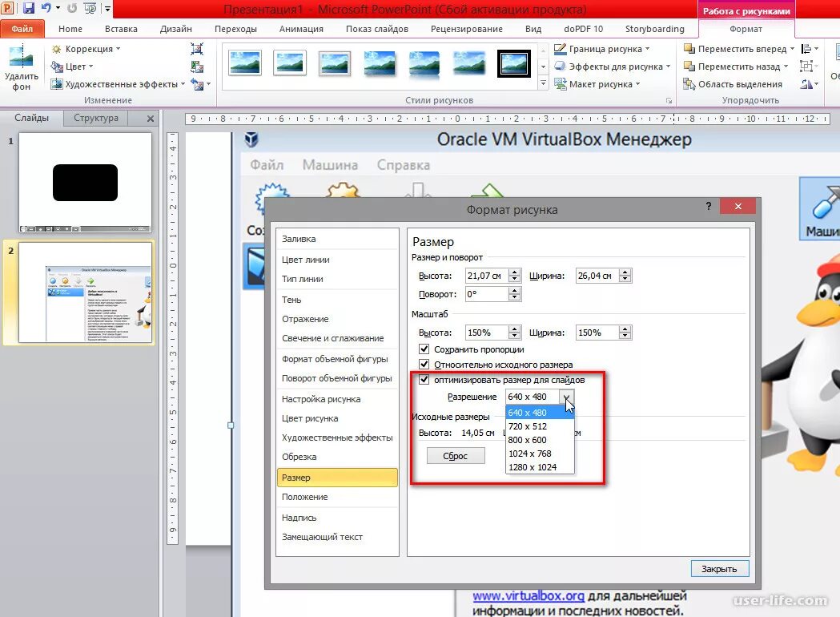The width and height of the screenshot is (840, 617).
Task: Switch to the Дизайн ribbon tab
Action: click(175, 28)
